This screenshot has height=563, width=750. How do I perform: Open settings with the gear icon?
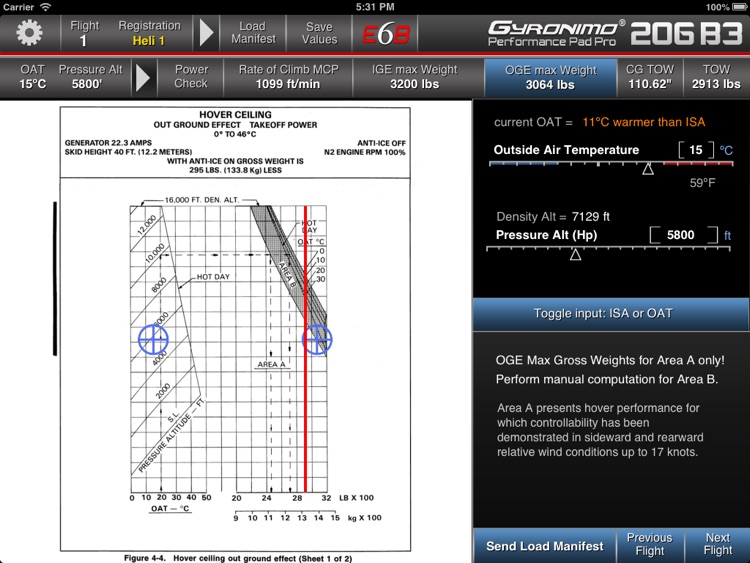click(29, 33)
